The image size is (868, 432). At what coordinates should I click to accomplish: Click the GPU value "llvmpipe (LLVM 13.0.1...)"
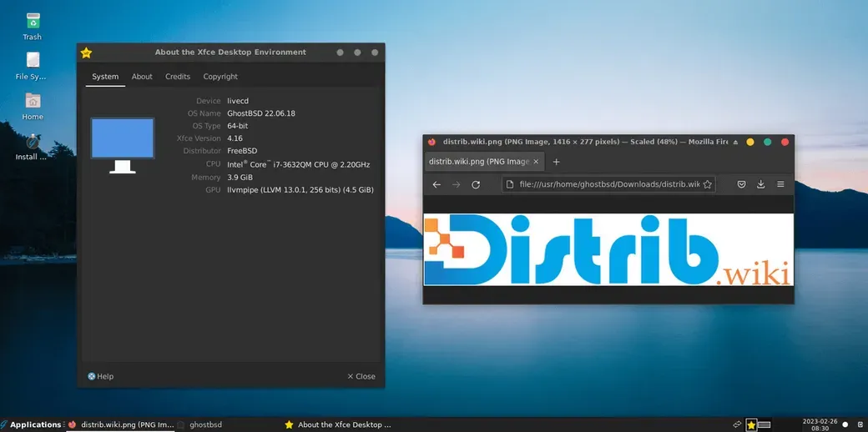point(300,189)
